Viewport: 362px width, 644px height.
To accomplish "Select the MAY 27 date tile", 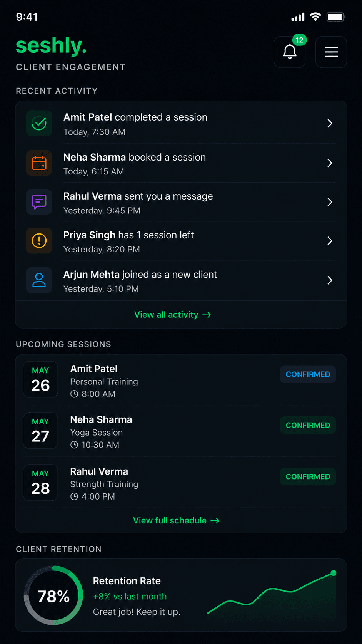I will (x=40, y=431).
